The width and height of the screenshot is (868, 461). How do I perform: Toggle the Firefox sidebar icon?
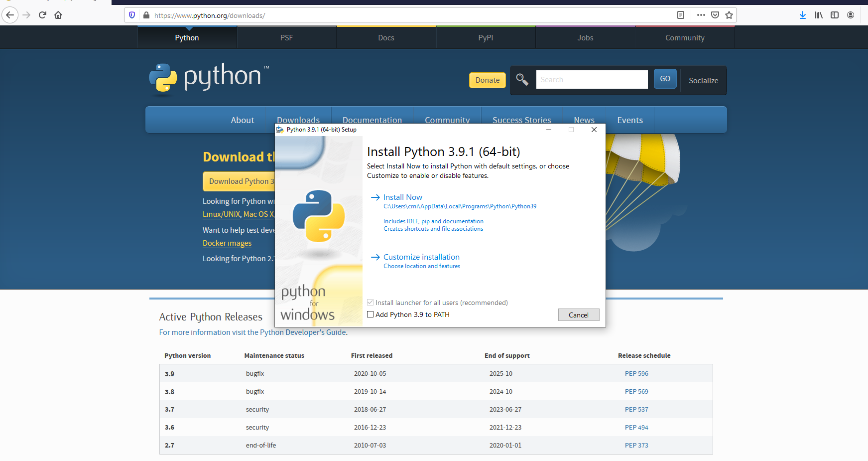[834, 15]
